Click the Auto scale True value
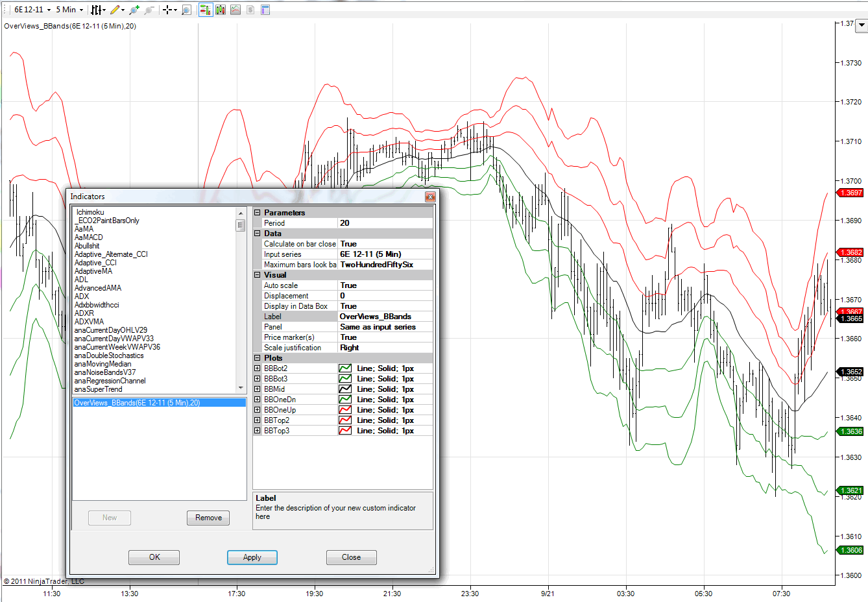The height and width of the screenshot is (602, 868). click(385, 285)
